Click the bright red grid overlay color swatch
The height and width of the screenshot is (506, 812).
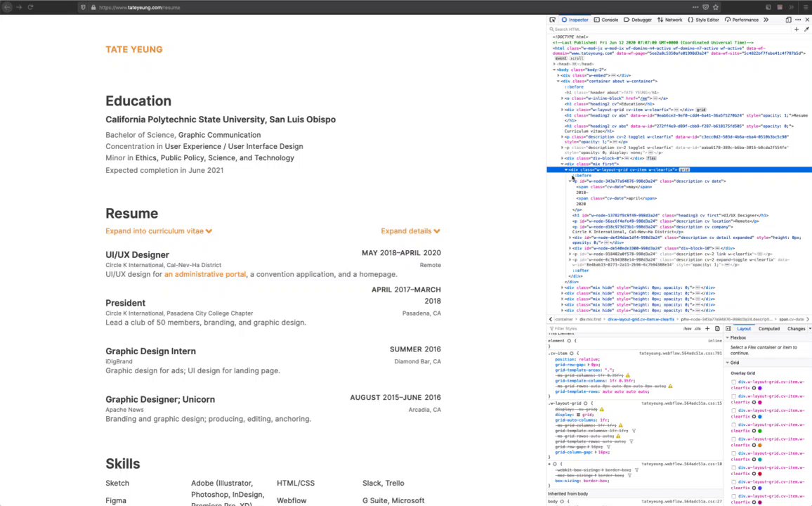(x=760, y=474)
